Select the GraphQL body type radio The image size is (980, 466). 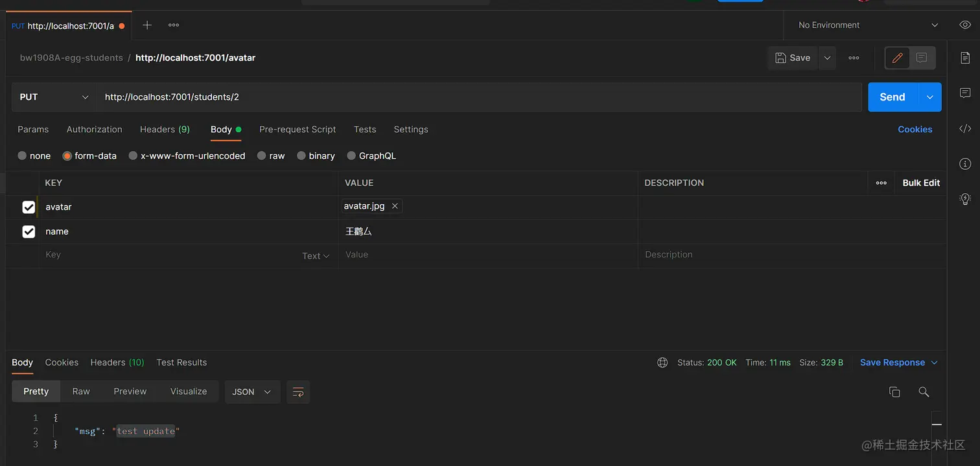[x=351, y=156]
